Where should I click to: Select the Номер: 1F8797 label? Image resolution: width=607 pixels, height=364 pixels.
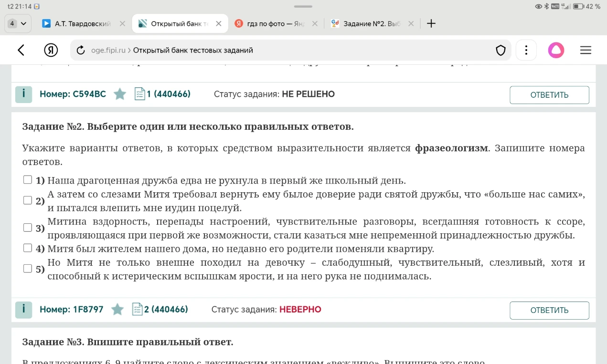pos(72,310)
